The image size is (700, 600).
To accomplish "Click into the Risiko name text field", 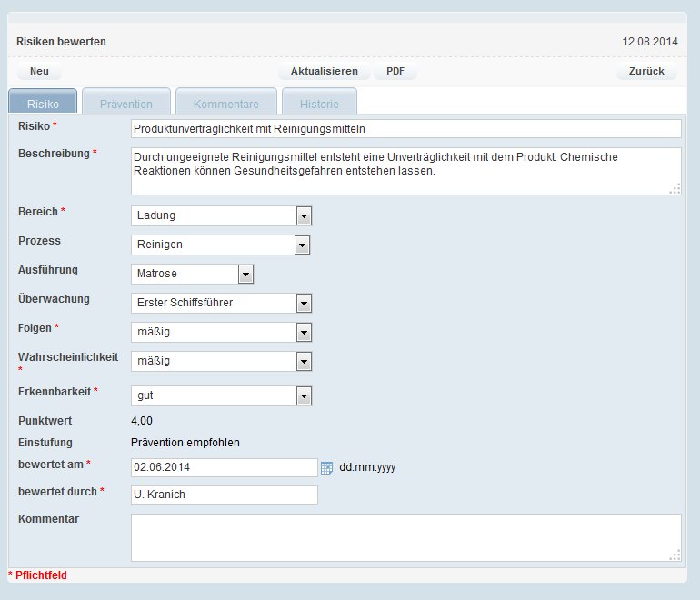I will click(x=405, y=129).
